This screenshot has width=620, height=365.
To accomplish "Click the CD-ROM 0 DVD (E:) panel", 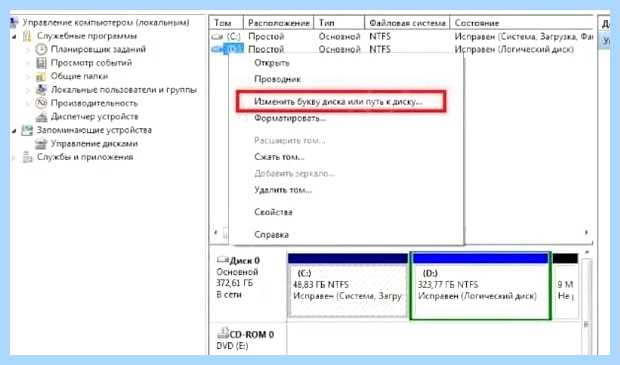I will tap(248, 340).
